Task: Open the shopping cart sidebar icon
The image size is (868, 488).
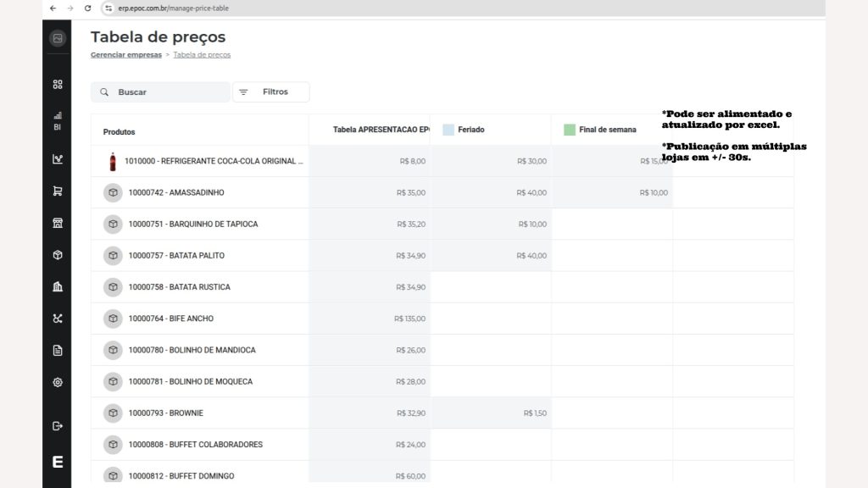Action: pos(58,191)
